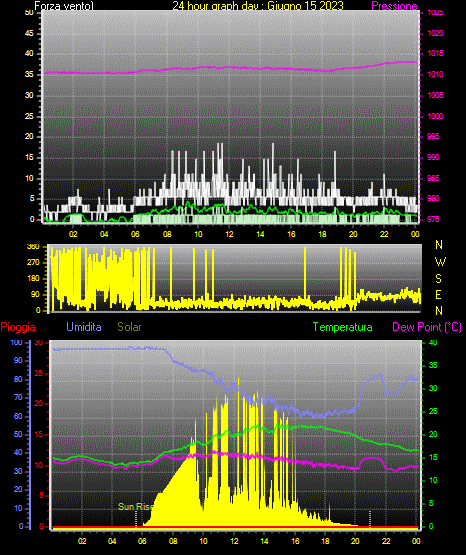This screenshot has width=466, height=555.
Task: Click '16' on the bottom chart time axis
Action: (295, 541)
